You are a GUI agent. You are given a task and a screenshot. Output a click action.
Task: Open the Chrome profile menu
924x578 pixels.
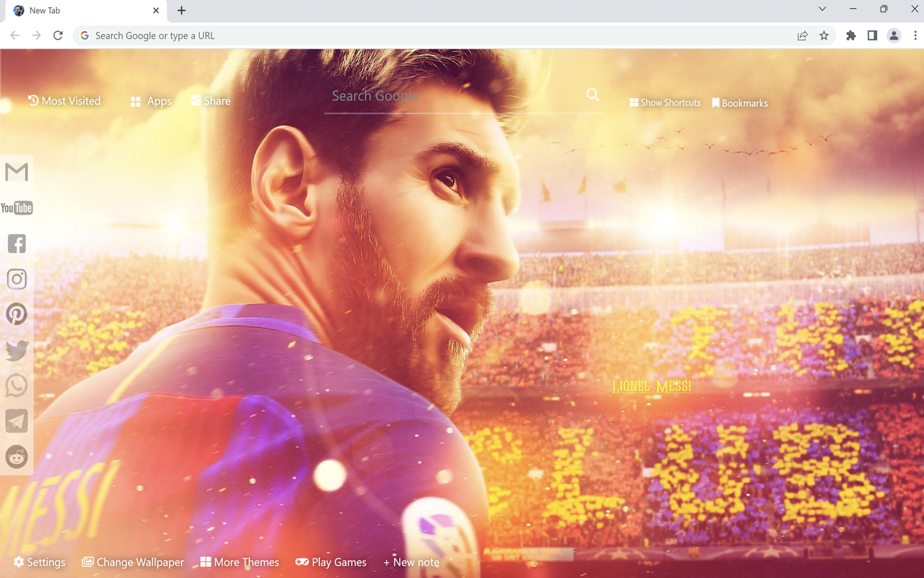(894, 35)
